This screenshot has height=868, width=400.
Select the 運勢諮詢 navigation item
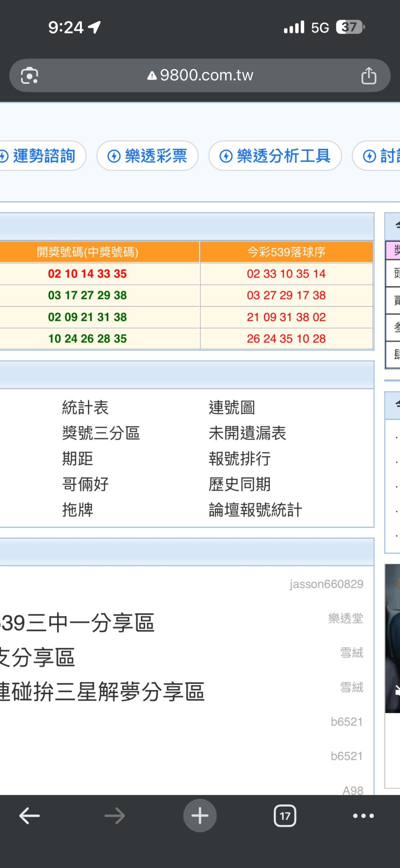pos(41,156)
